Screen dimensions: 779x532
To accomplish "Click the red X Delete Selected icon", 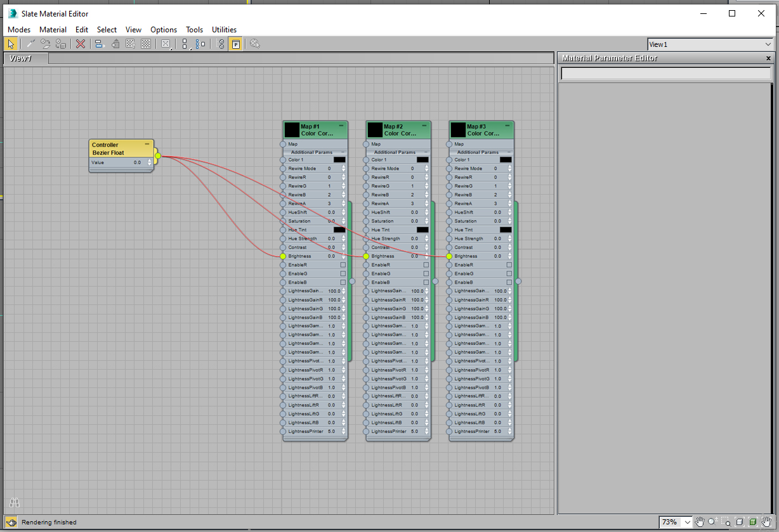I will [x=81, y=44].
